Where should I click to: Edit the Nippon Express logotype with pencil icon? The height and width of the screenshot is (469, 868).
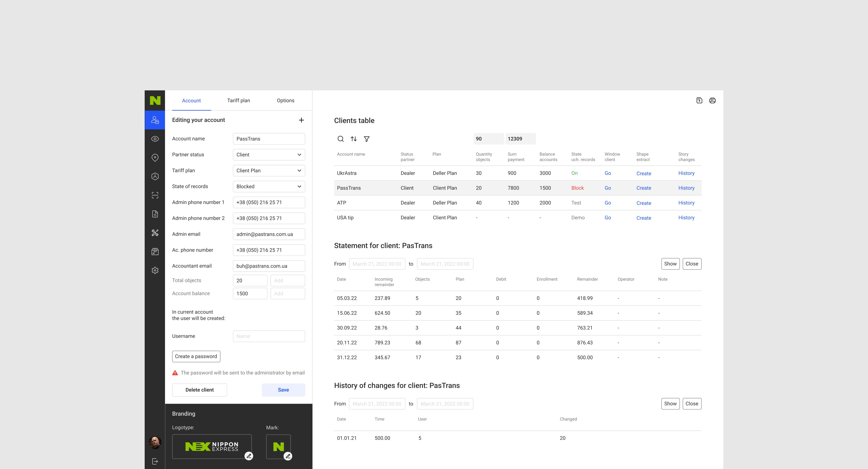coord(249,456)
